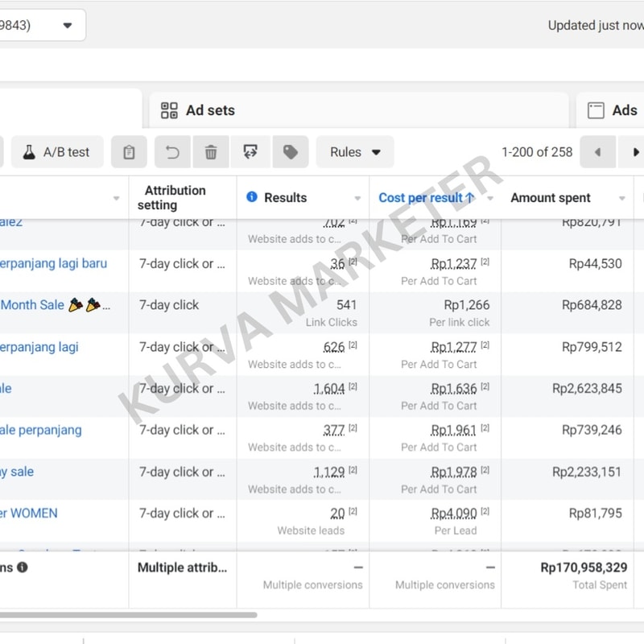This screenshot has height=644, width=644.
Task: Click the '7-day click' attribution for Month Sale
Action: (x=169, y=305)
